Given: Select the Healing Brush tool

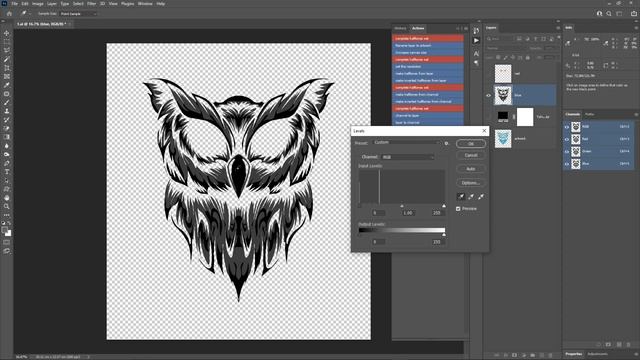Looking at the screenshot, I should click(x=7, y=93).
